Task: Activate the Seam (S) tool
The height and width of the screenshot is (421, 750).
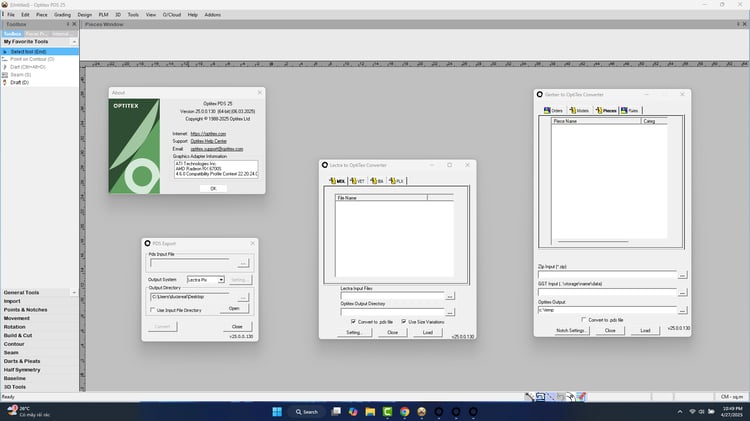Action: (40, 75)
